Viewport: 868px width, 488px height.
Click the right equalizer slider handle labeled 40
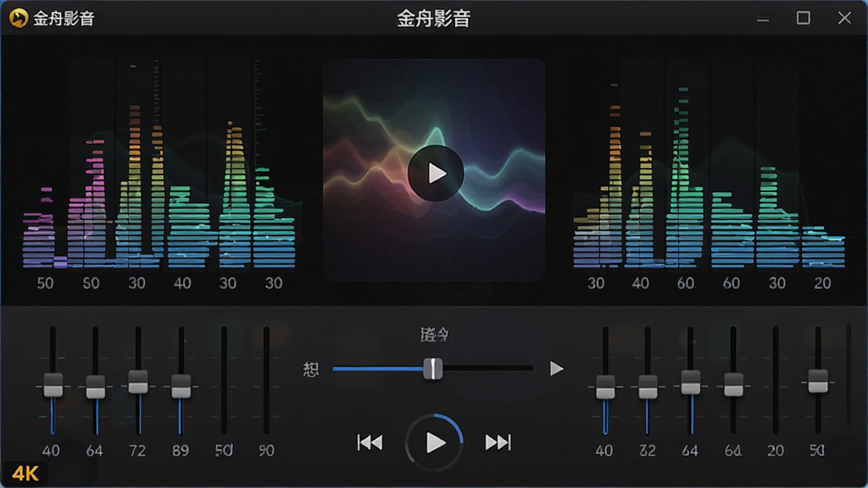pyautogui.click(x=605, y=386)
